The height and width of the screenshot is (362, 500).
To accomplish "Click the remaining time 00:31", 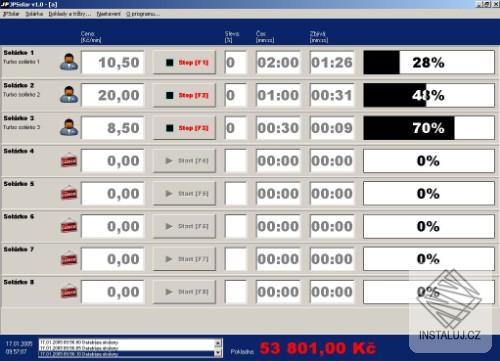I will (332, 95).
